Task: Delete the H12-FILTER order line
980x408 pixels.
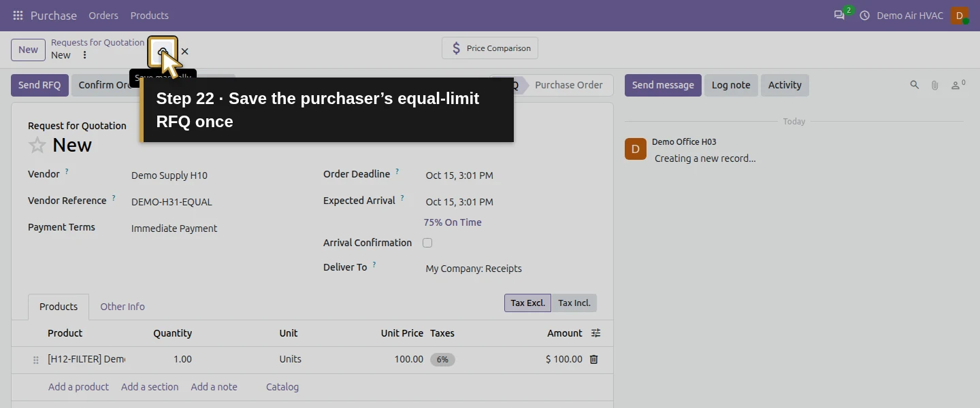Action: (593, 359)
